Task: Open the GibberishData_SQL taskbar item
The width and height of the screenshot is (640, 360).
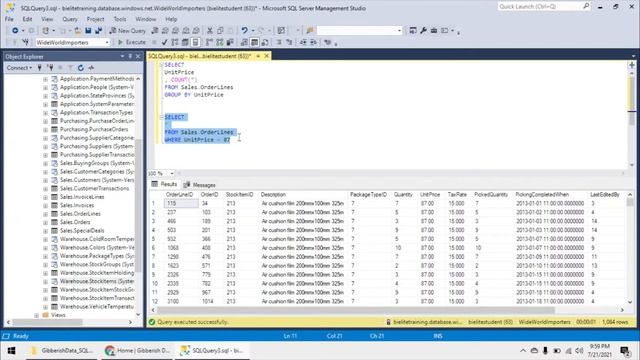Action: 62,351
